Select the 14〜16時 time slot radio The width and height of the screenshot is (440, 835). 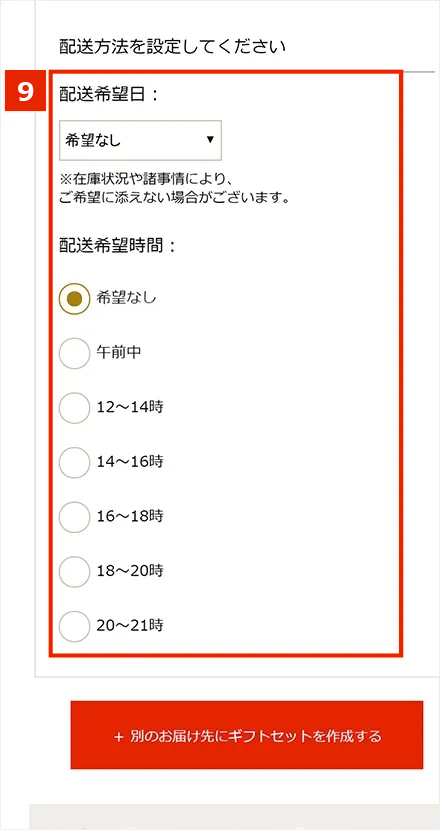coord(74,462)
